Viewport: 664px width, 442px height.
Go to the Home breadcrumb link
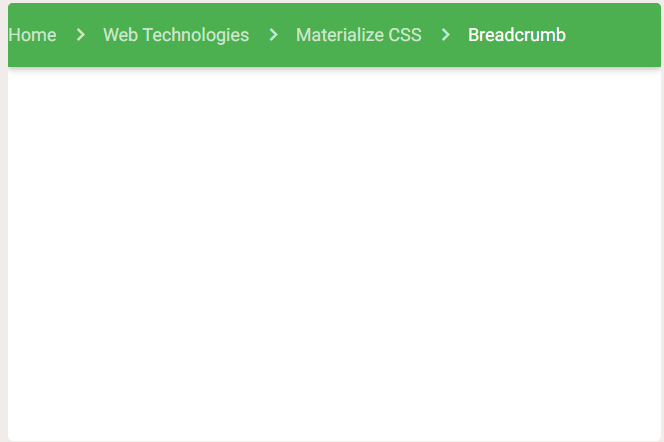tap(32, 35)
